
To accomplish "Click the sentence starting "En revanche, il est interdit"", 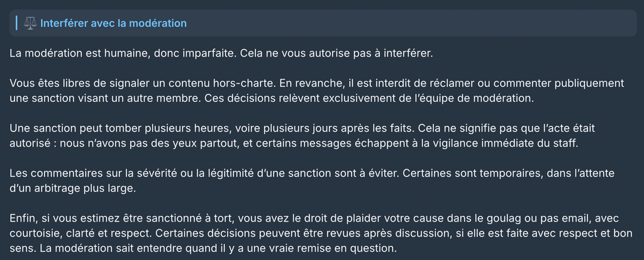I will click(x=452, y=84).
